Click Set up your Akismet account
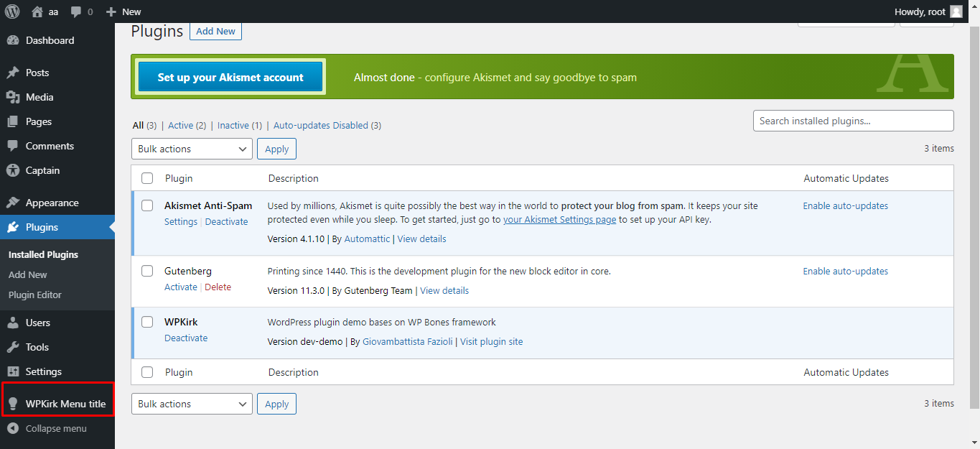The height and width of the screenshot is (449, 980). click(230, 77)
